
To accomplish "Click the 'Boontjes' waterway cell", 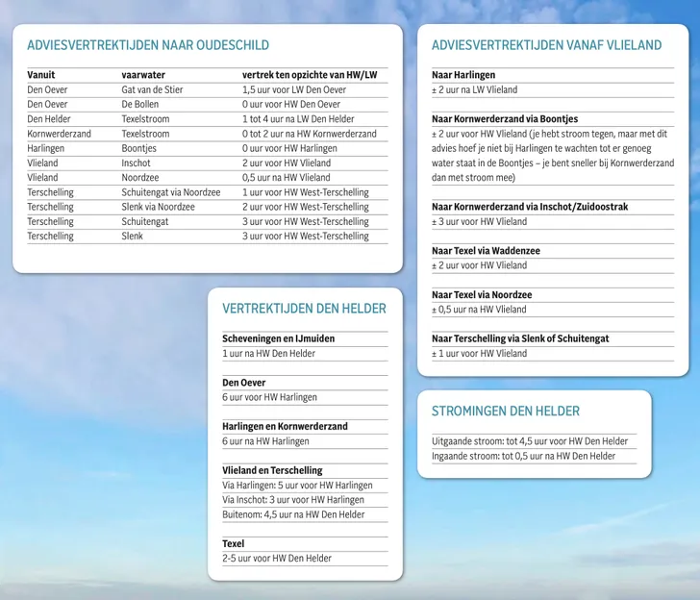I will [138, 148].
